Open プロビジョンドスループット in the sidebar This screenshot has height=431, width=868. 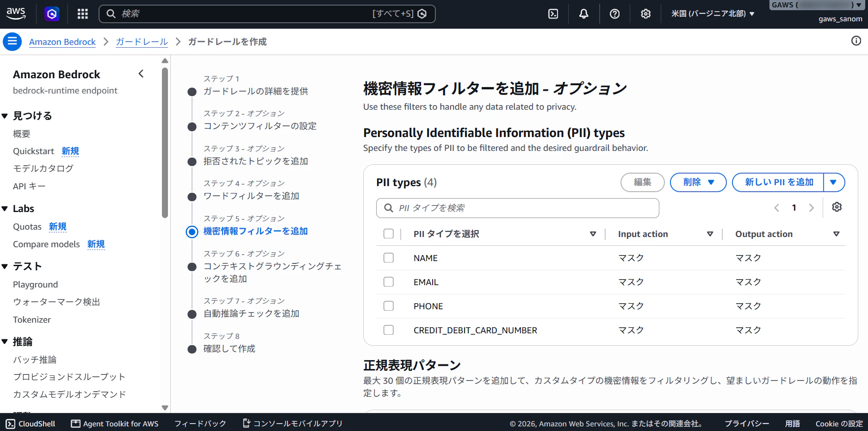pos(69,377)
